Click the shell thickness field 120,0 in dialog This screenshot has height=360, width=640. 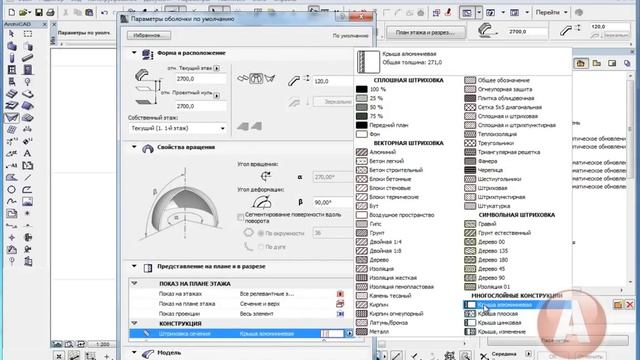(x=333, y=81)
